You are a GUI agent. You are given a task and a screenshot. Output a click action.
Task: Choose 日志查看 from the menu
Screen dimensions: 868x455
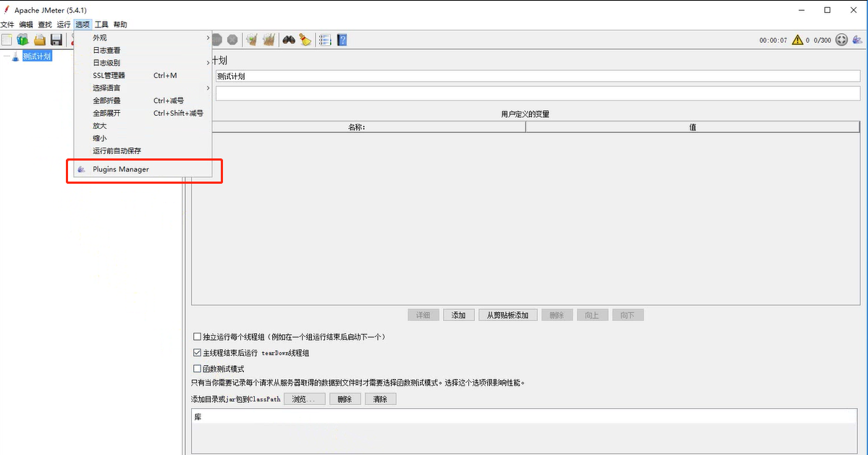pos(143,51)
